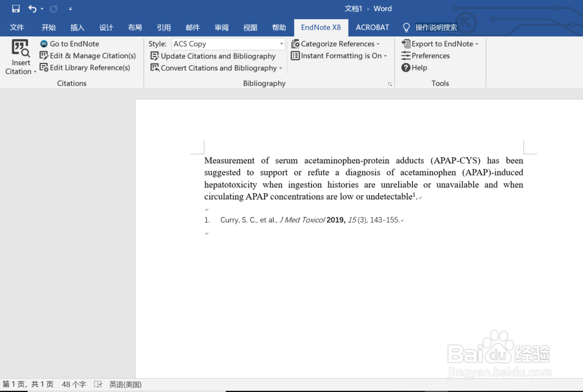This screenshot has width=583, height=392.
Task: Switch to the 设计 tab
Action: tap(106, 27)
